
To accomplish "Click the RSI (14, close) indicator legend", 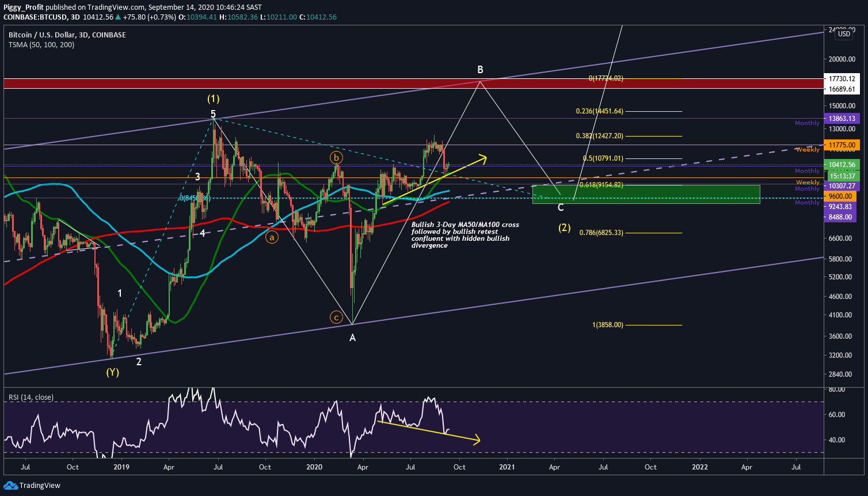I will (x=31, y=397).
